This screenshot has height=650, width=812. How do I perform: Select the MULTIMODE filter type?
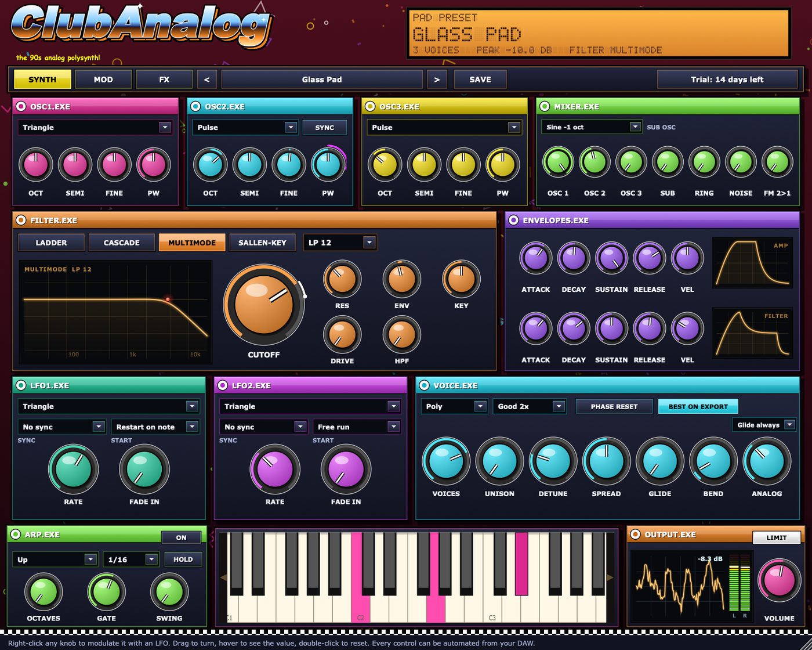[x=192, y=243]
